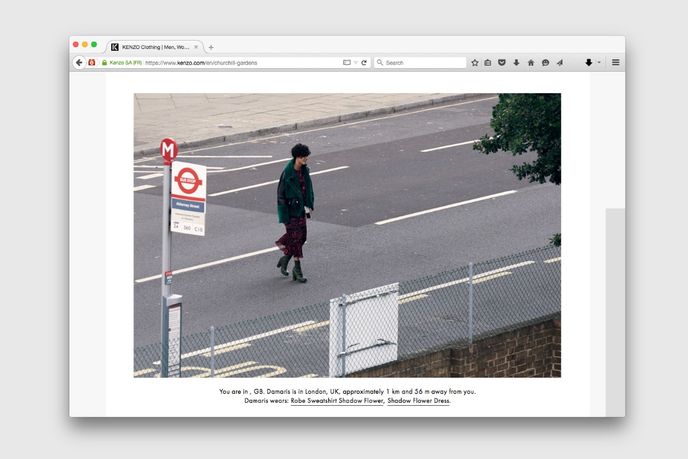The height and width of the screenshot is (459, 688).
Task: Click the orange extension icon beside the back button
Action: (92, 62)
